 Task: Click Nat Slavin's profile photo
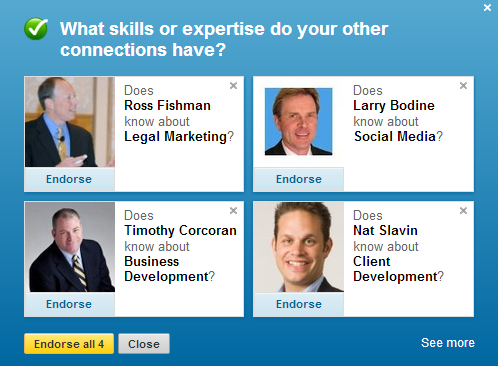coord(299,247)
